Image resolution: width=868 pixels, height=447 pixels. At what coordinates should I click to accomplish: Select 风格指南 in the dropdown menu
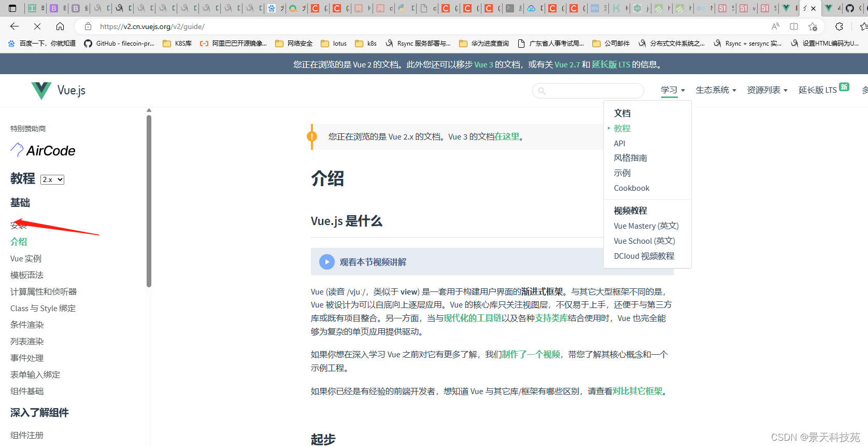[x=630, y=158]
